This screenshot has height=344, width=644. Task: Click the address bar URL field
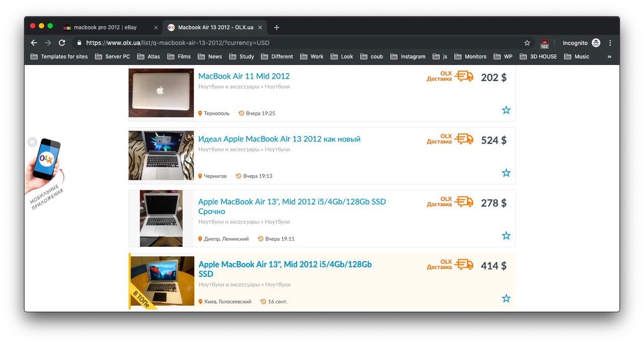[x=302, y=43]
